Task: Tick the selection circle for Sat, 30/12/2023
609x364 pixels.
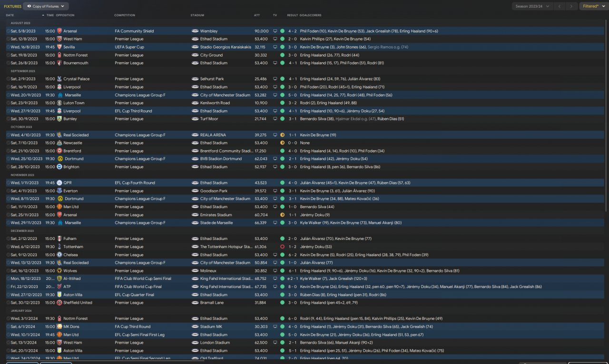Action: (8, 302)
